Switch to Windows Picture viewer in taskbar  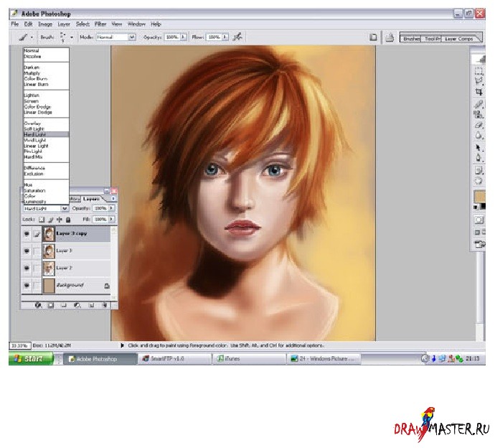click(x=324, y=359)
